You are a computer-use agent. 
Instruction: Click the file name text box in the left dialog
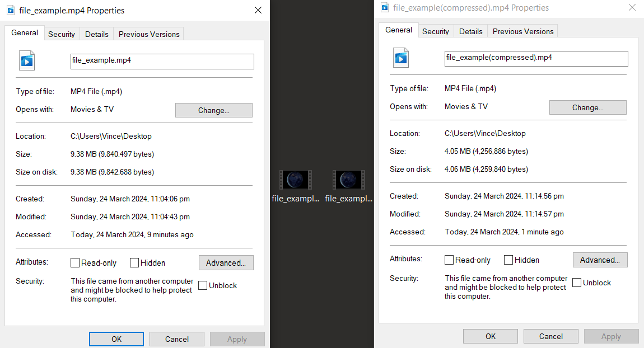(x=162, y=61)
